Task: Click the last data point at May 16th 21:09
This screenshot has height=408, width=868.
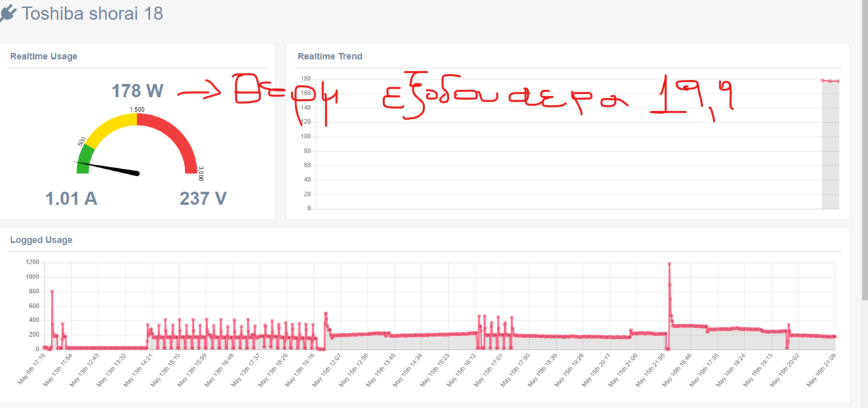Action: coord(835,336)
